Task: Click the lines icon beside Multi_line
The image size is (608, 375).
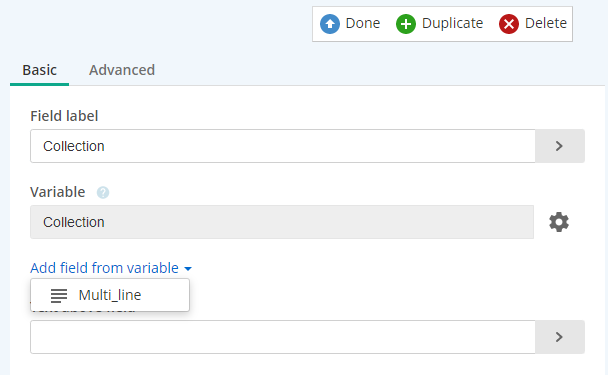Action: point(59,296)
